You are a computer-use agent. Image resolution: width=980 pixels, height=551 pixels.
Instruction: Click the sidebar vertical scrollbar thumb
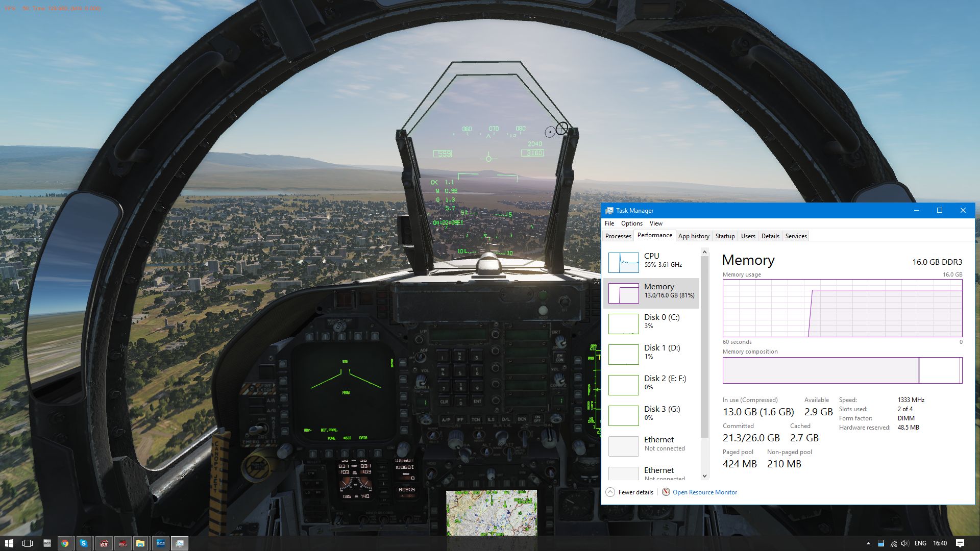704,347
